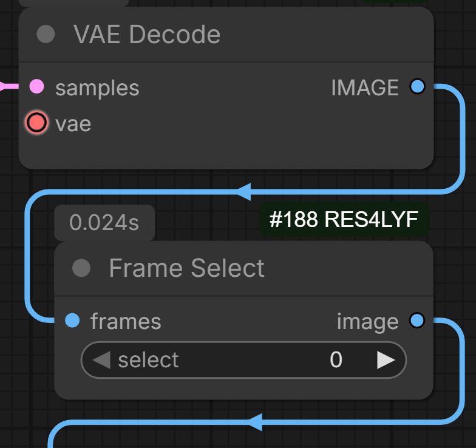
Task: Click the samples input label
Action: pos(97,88)
